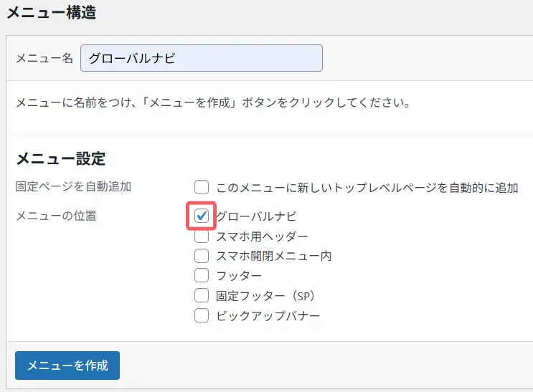This screenshot has height=392, width=533.
Task: Click the グローバルナビ location label text
Action: 257,216
